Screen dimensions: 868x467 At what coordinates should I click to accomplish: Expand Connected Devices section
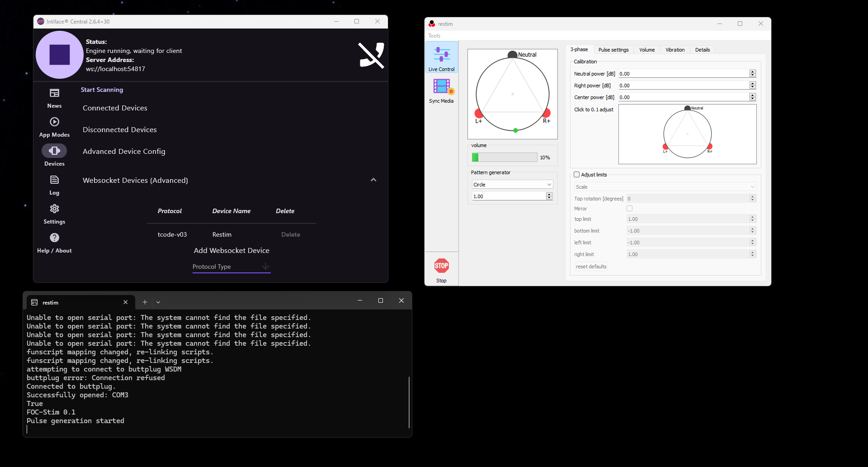point(115,108)
